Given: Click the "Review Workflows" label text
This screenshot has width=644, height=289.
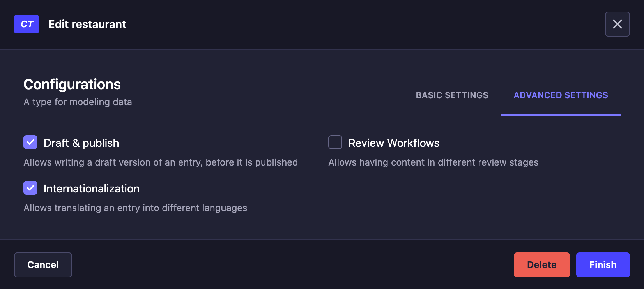Looking at the screenshot, I should tap(394, 143).
